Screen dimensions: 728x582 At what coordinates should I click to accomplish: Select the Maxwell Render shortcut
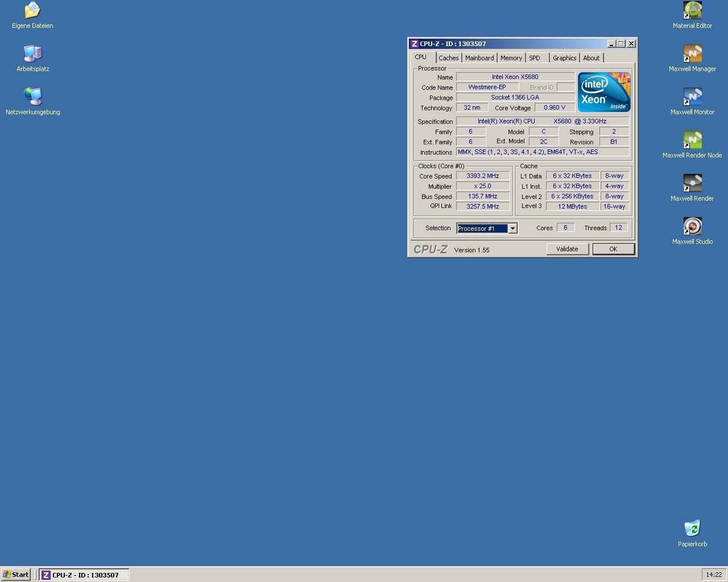coord(692,188)
